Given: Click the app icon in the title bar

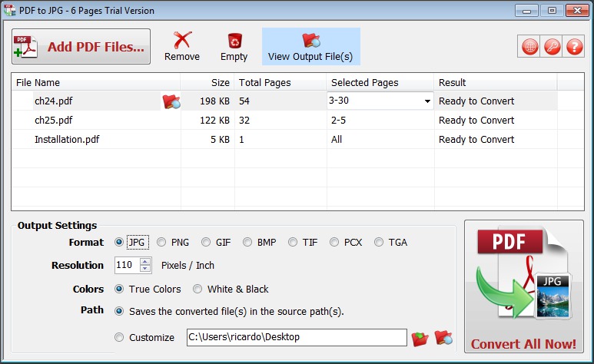Looking at the screenshot, I should click(9, 10).
